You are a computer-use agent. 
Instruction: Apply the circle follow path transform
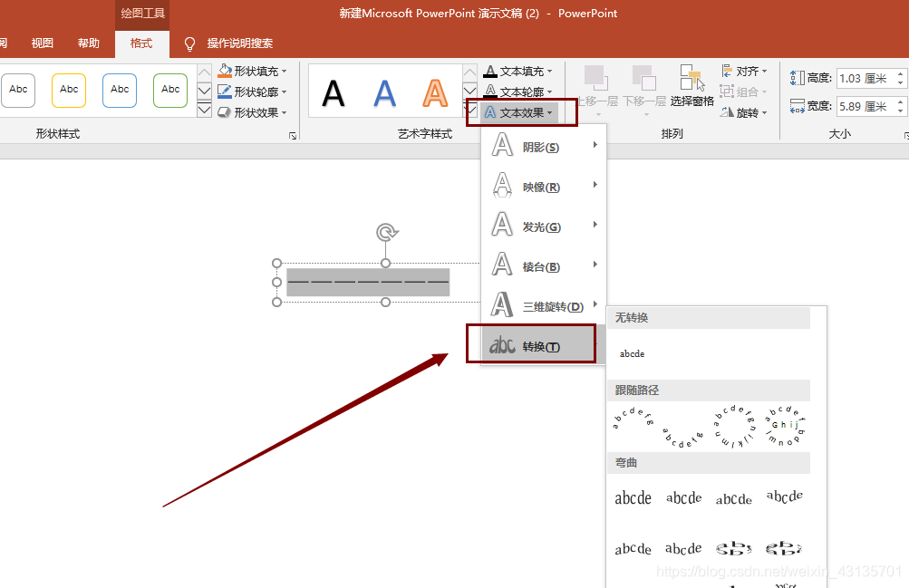734,427
